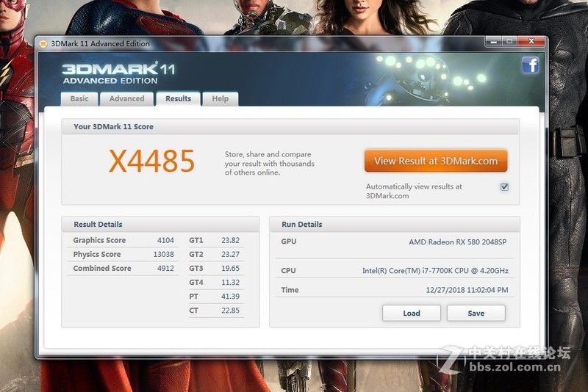Open the Facebook share icon
588x392 pixels.
coord(530,65)
